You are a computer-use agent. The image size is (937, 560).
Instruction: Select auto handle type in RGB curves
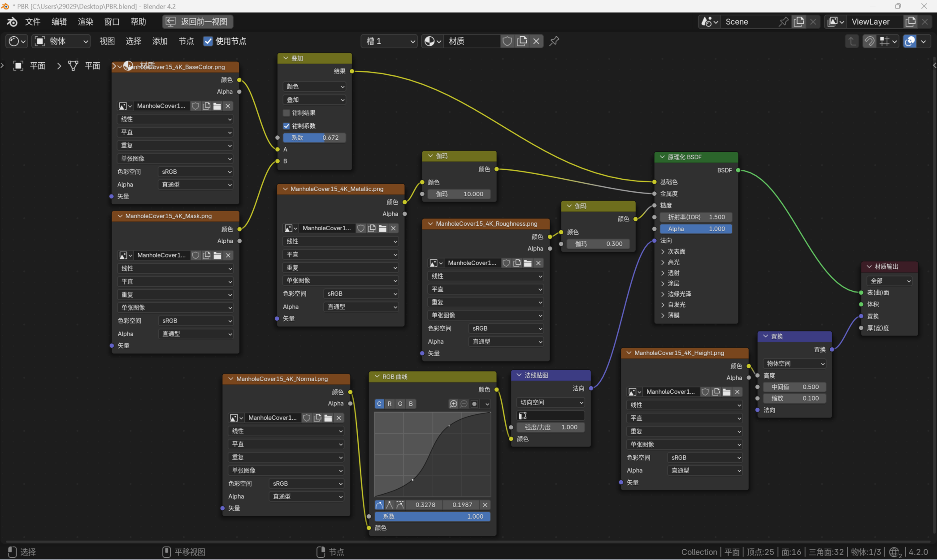(x=379, y=505)
